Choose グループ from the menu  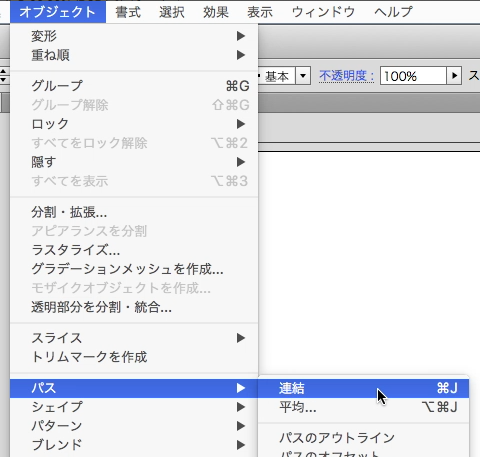[x=134, y=86]
